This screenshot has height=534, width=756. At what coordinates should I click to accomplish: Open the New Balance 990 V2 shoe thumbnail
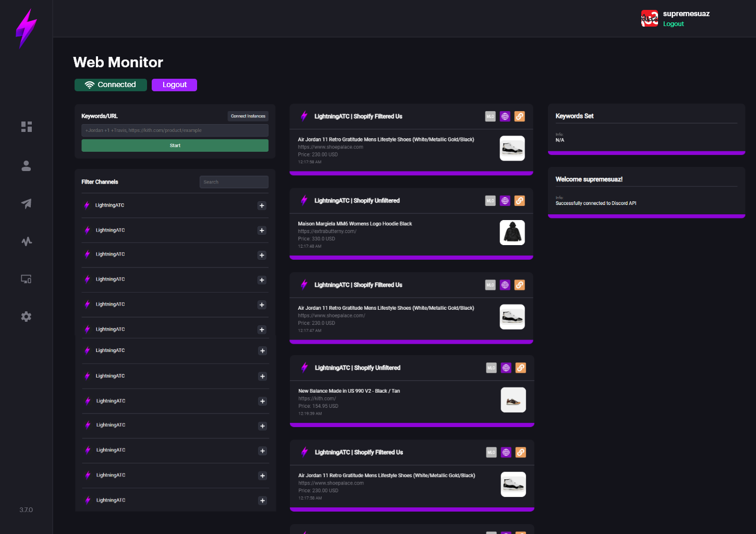click(x=513, y=400)
